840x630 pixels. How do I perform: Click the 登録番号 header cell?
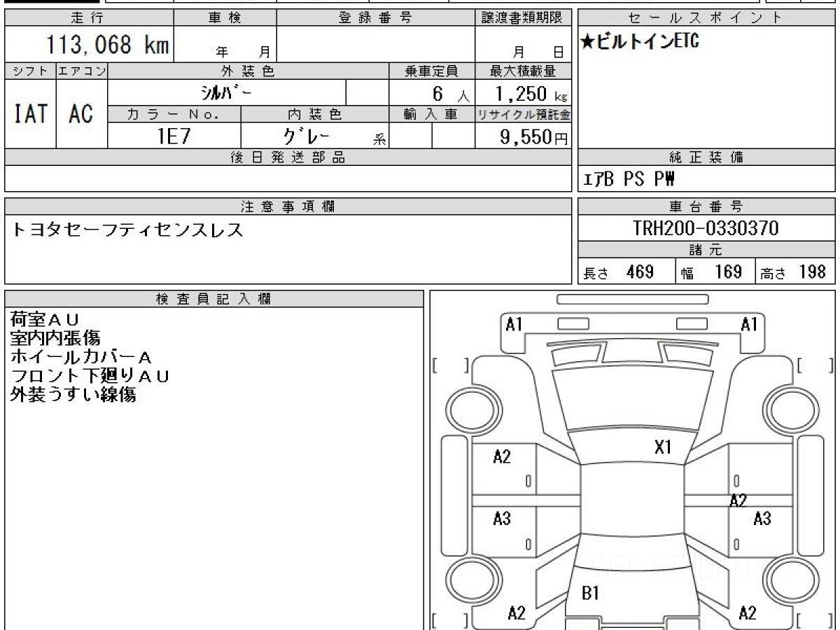pos(376,18)
